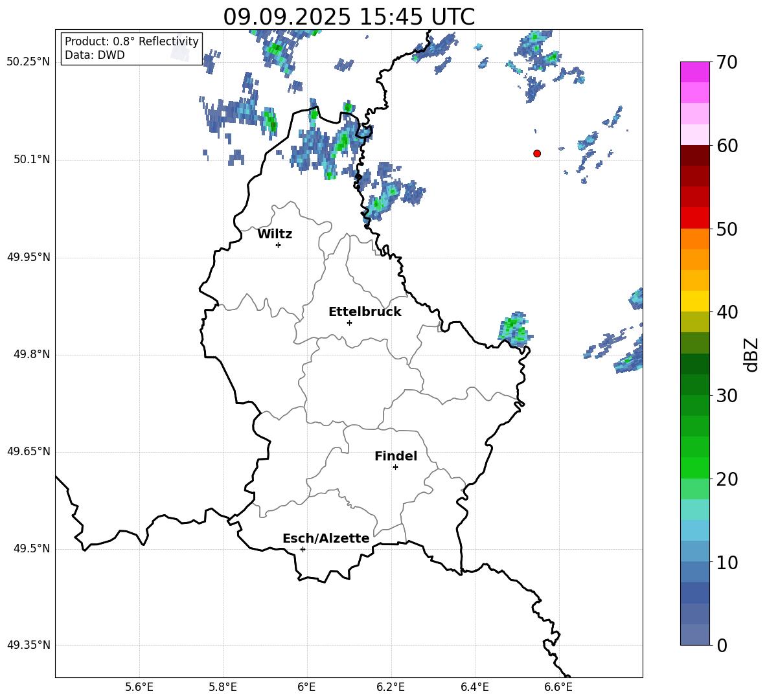
Task: Click the Findel station label
Action: coord(396,456)
